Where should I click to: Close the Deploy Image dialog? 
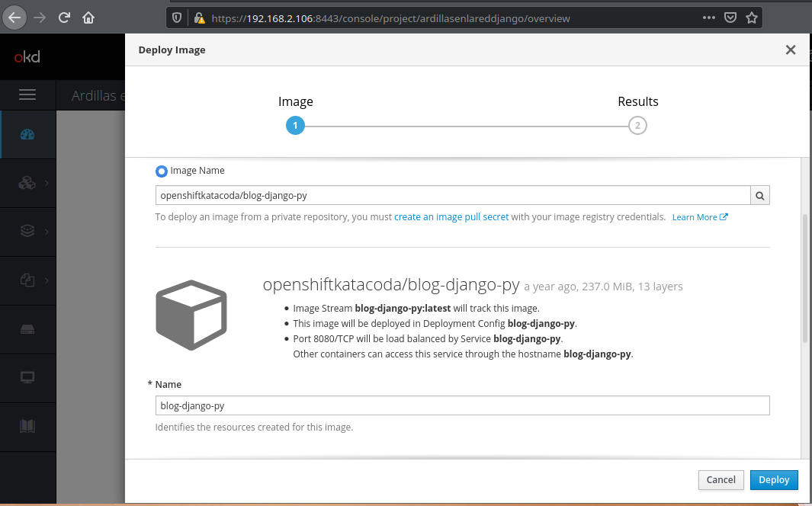click(x=790, y=50)
